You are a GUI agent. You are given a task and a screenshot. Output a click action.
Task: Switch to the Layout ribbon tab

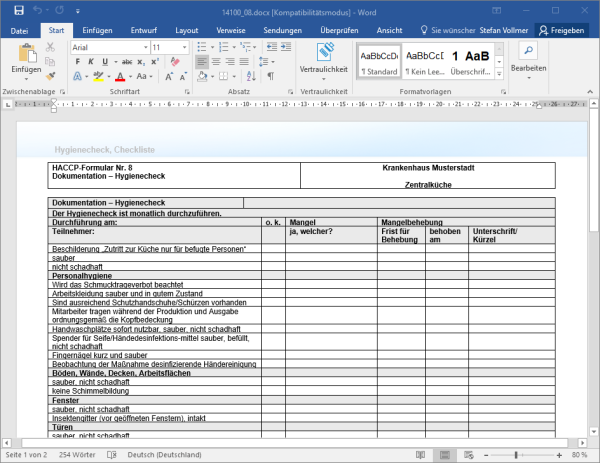[x=186, y=30]
